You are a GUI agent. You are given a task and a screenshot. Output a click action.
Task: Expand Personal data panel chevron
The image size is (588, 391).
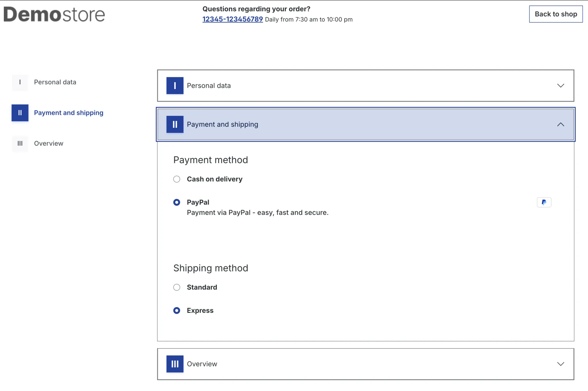point(560,86)
